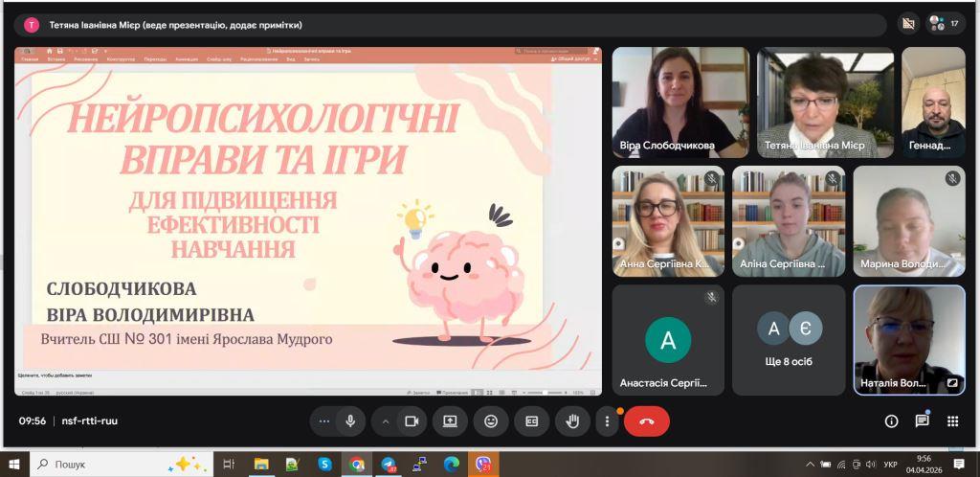Click the crossed-out chat icon at top right

pos(909,24)
